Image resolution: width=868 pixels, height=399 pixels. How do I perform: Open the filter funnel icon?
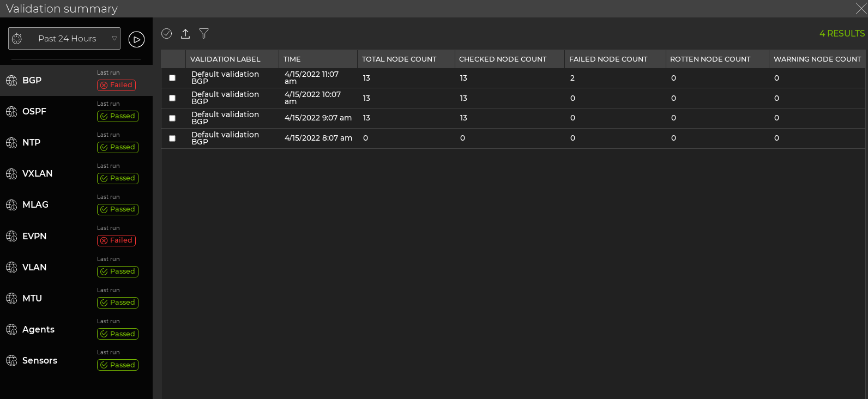[204, 34]
